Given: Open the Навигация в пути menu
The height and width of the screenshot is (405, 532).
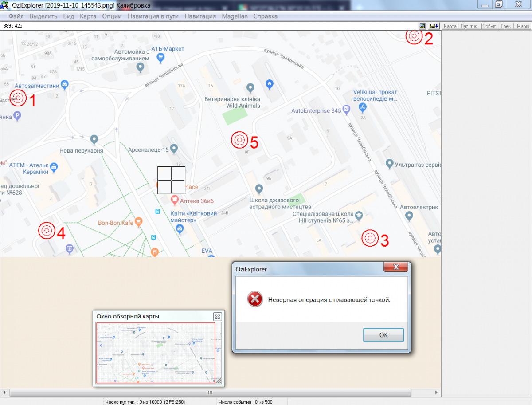Looking at the screenshot, I should 153,16.
